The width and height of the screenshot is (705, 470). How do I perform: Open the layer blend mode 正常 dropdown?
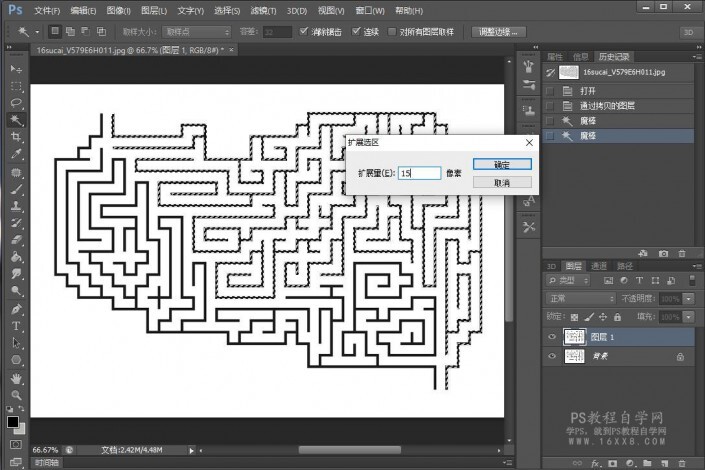[582, 299]
